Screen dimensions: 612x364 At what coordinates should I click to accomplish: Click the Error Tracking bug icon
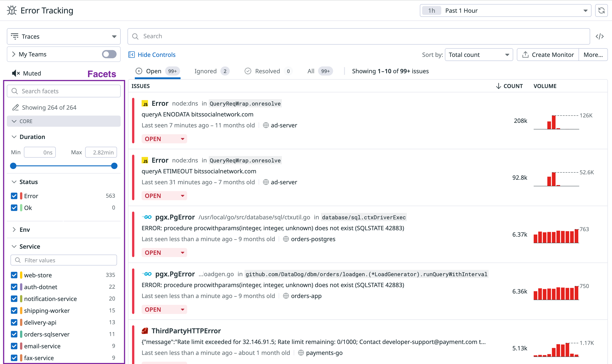point(12,10)
